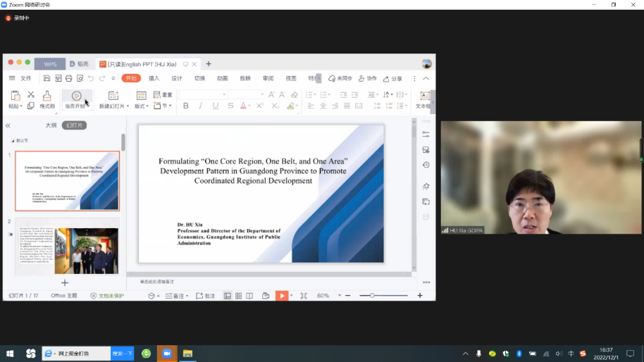Image resolution: width=644 pixels, height=362 pixels.
Task: Toggle Strikethrough formatting
Action: click(230, 106)
